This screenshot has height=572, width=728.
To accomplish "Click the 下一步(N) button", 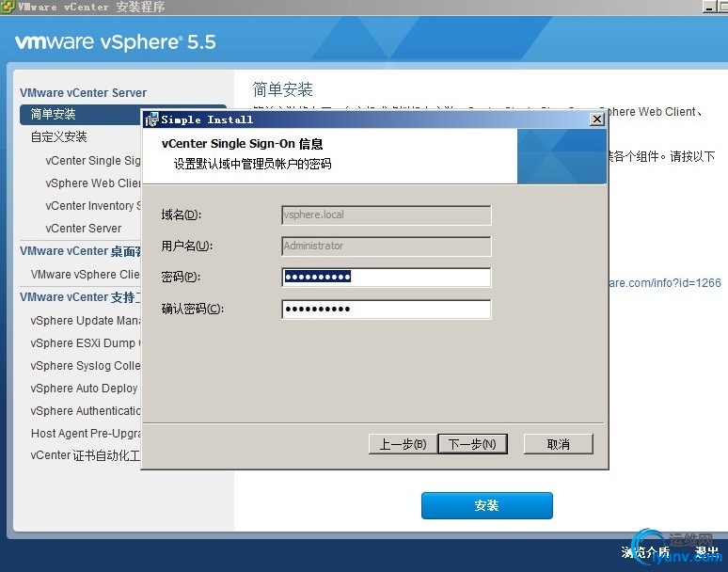I will [472, 444].
